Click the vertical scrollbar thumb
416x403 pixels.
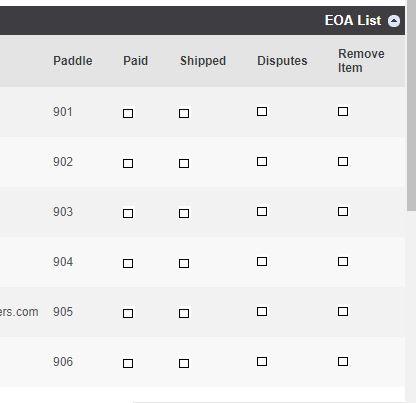(x=412, y=105)
